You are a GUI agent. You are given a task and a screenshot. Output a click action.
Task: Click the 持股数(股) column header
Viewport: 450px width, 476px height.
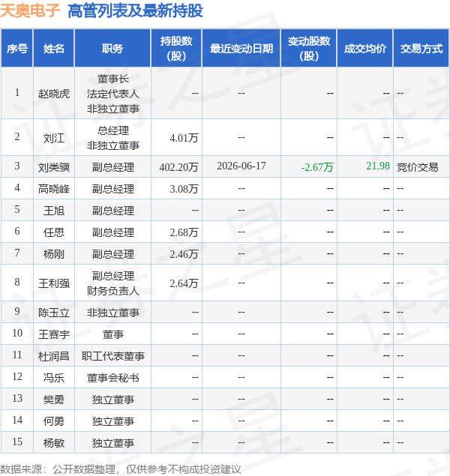(x=176, y=48)
